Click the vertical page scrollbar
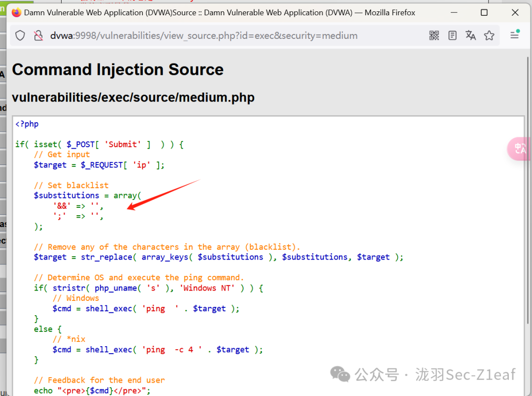532x396 pixels. (x=528, y=190)
